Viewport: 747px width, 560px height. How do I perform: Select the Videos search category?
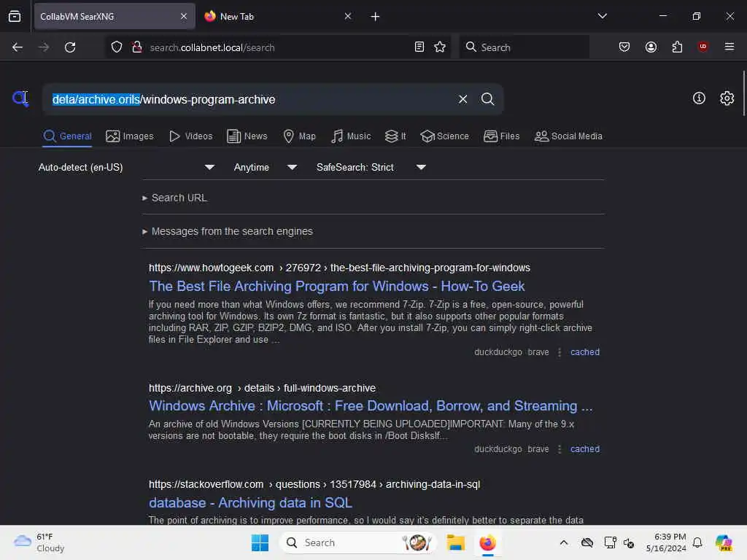190,136
